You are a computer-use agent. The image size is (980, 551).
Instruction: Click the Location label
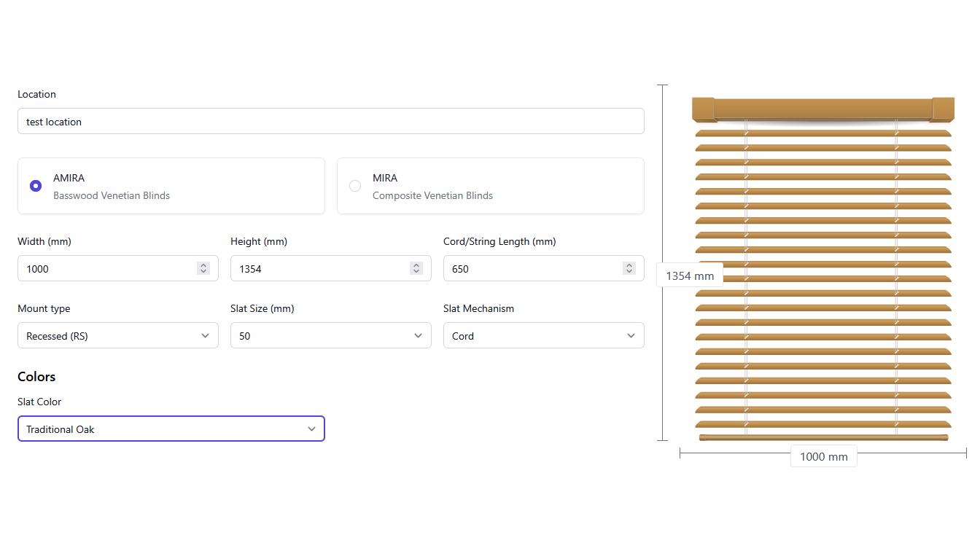[x=36, y=94]
